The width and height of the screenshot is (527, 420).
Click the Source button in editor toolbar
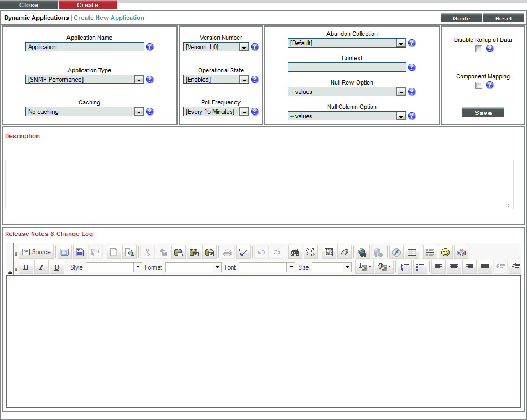pos(36,252)
